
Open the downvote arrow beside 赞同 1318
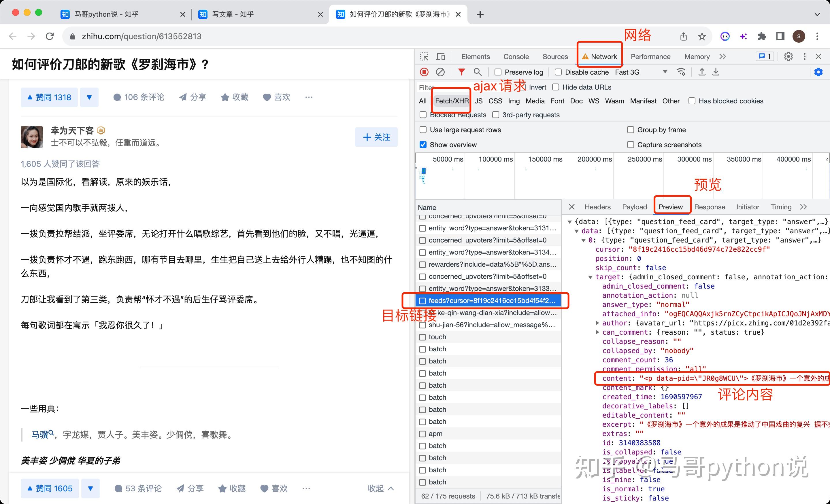click(x=89, y=97)
